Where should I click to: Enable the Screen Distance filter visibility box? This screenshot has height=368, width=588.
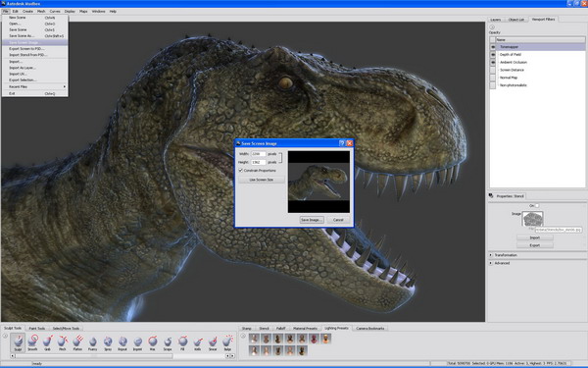coord(493,70)
